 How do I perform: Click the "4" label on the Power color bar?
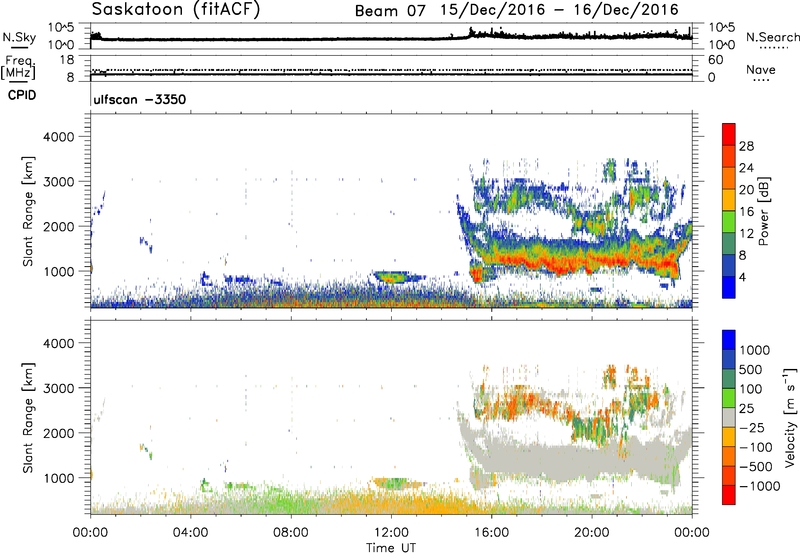(x=742, y=277)
